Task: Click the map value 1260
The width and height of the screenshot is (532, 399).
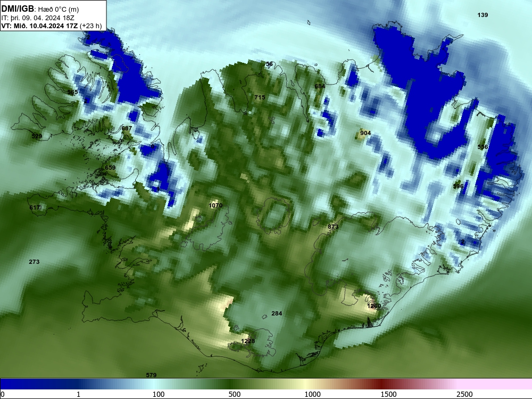Action: pos(374,306)
